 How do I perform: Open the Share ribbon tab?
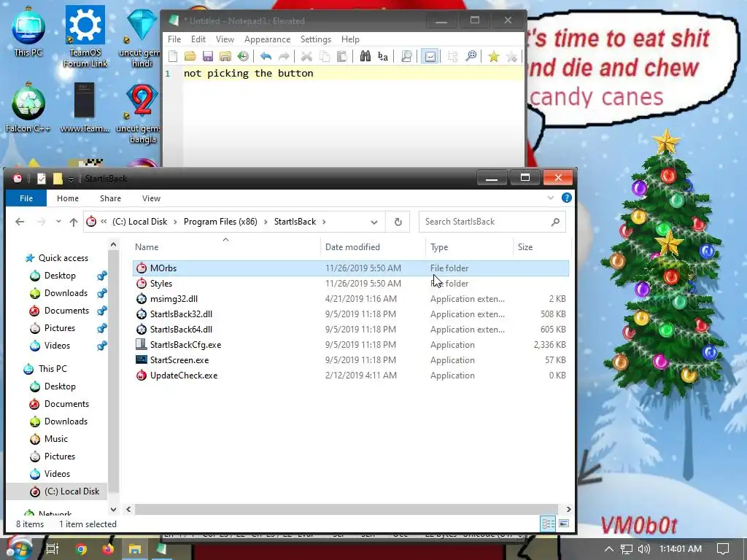coord(111,198)
